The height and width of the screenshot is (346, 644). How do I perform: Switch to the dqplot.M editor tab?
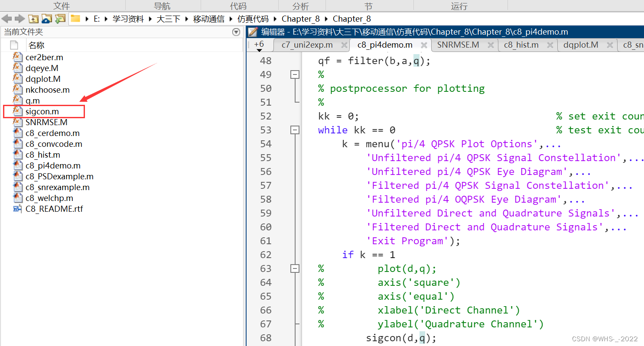point(581,45)
